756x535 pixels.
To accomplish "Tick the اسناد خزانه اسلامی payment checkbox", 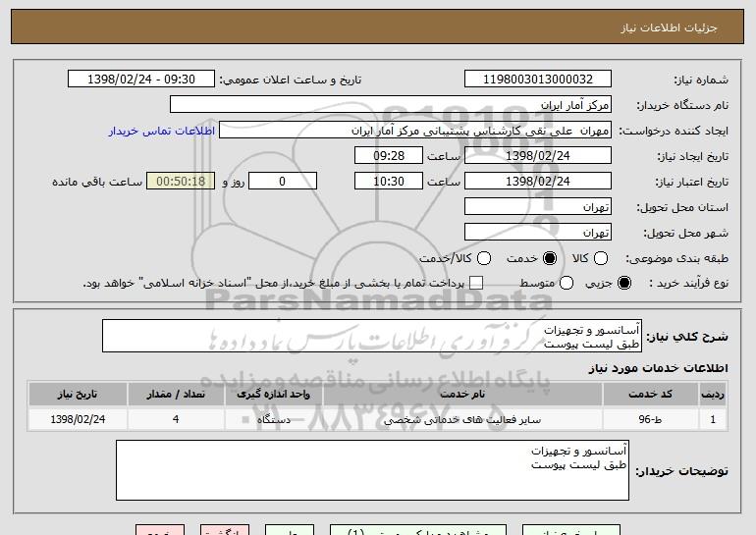I will pos(476,284).
